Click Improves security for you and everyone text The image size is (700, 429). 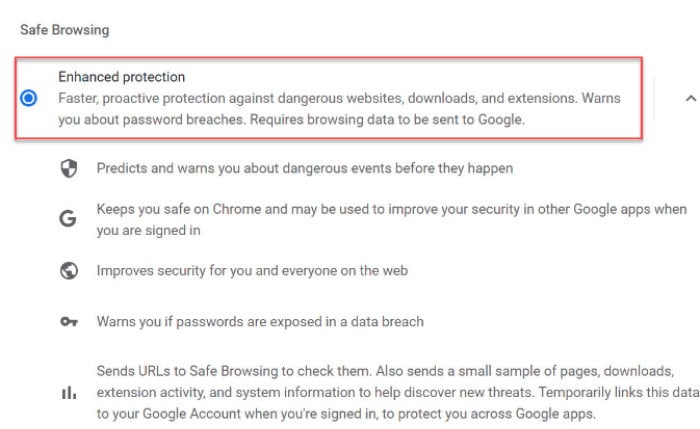[252, 271]
